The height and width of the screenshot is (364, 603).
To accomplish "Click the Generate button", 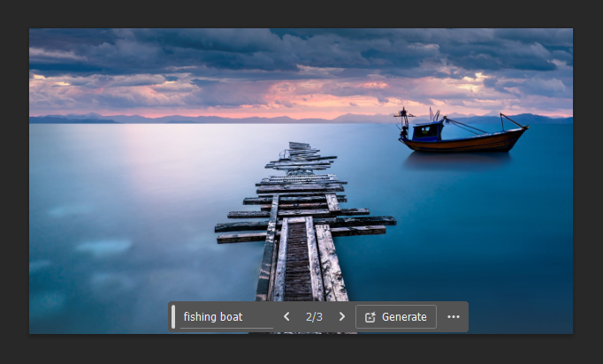I will click(396, 316).
